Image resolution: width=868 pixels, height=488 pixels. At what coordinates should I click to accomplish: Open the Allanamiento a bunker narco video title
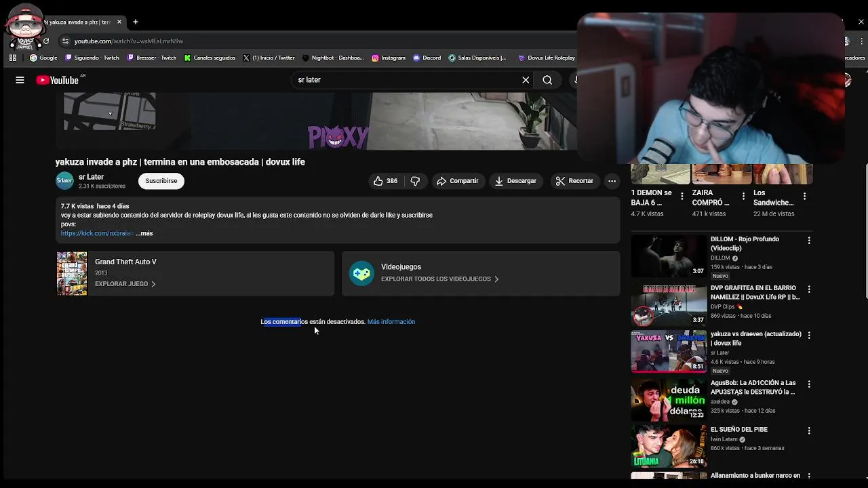coord(755,476)
